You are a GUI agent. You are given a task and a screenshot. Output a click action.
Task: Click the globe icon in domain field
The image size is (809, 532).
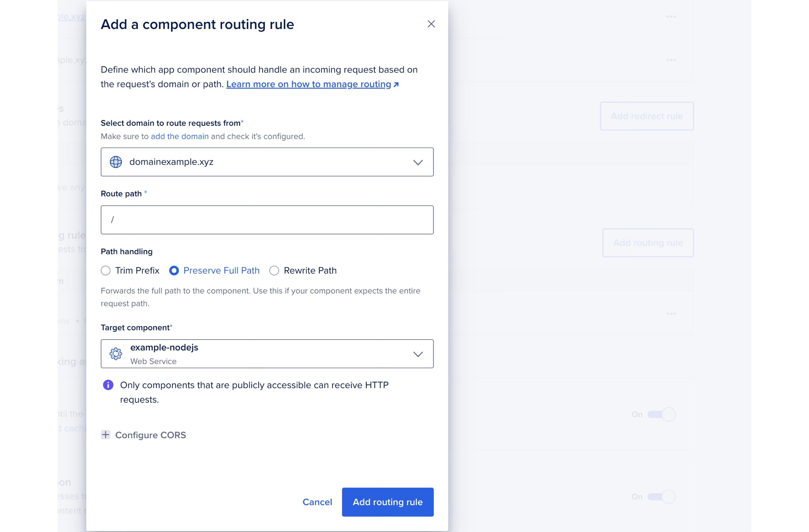[116, 162]
